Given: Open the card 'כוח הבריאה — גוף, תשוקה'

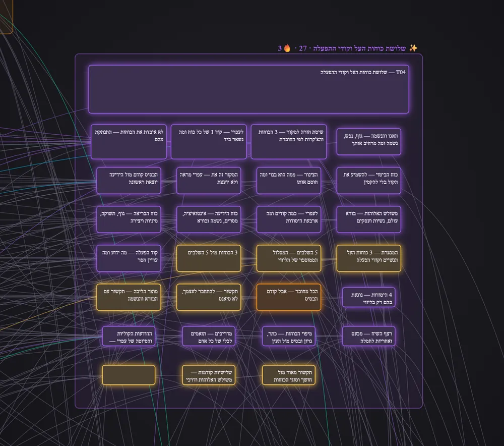Looking at the screenshot, I should (x=129, y=219).
